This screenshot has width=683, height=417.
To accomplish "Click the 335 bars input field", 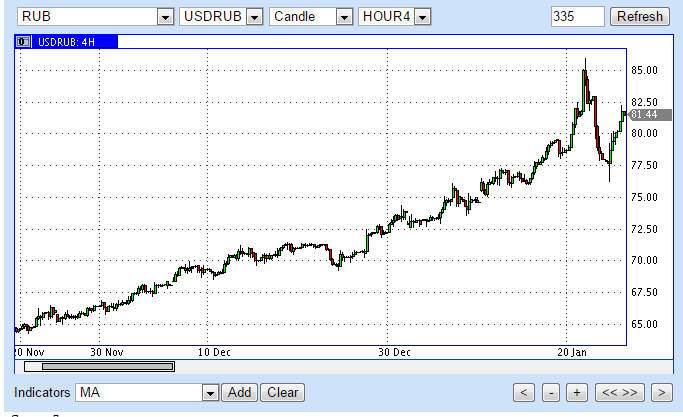I will coord(578,17).
